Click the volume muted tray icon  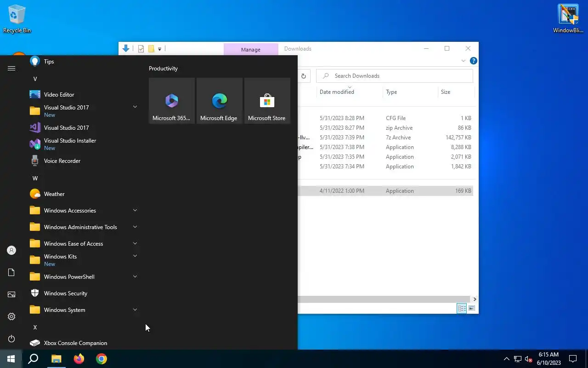[529, 359]
